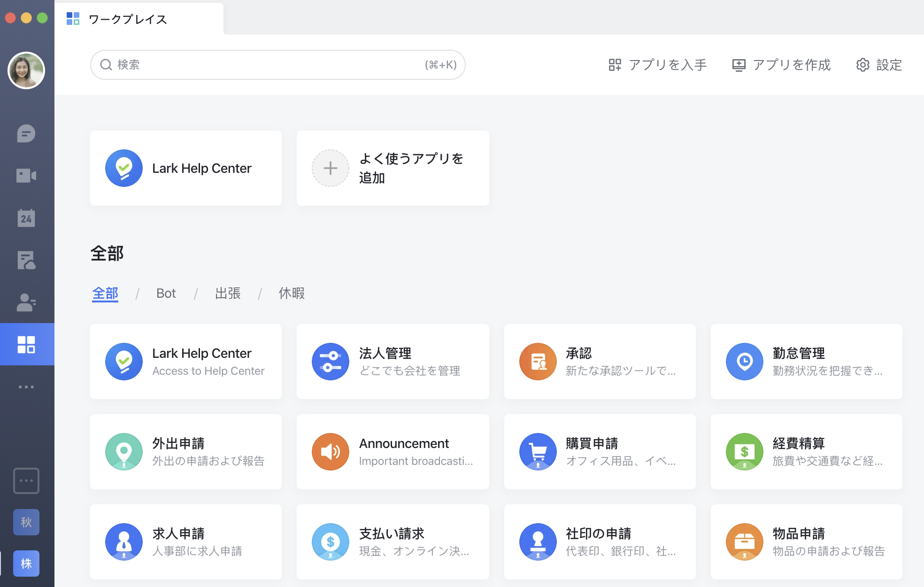Open the calendar sidebar icon
924x587 pixels.
click(x=26, y=218)
